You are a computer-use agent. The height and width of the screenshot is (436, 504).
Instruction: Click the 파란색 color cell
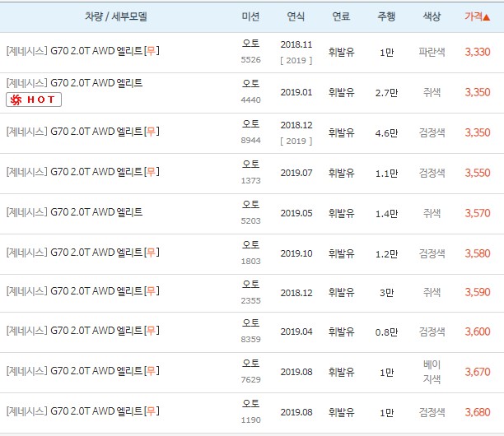(x=432, y=52)
